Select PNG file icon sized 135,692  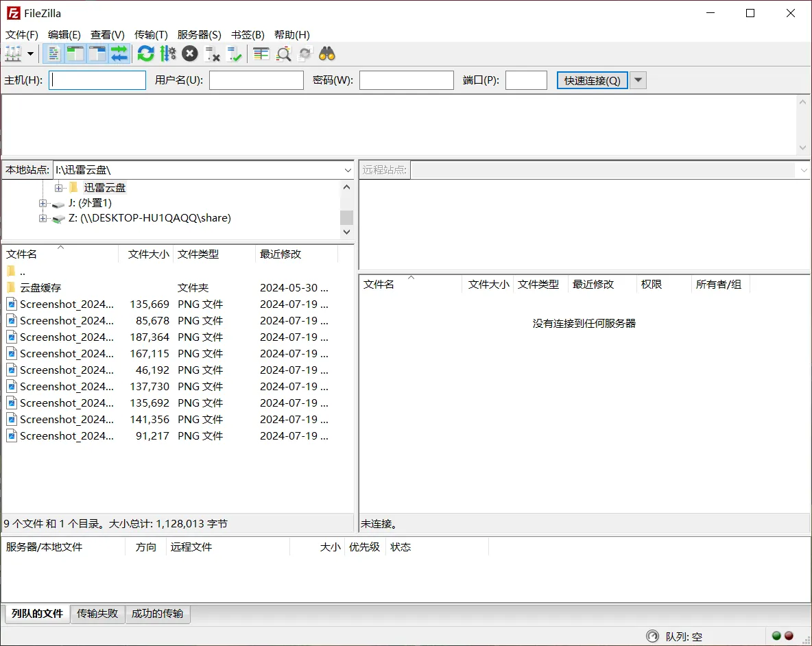click(12, 403)
